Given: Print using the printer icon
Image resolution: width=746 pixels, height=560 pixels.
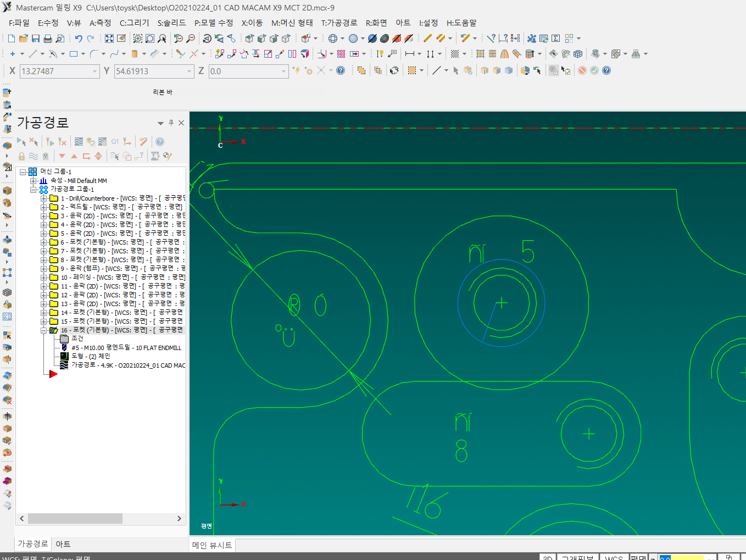Looking at the screenshot, I should pos(48,38).
